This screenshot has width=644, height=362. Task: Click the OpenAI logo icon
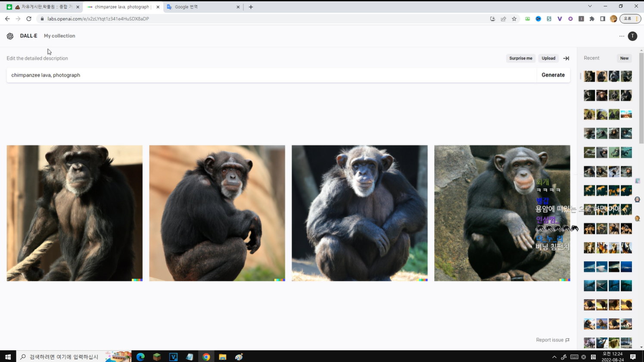10,36
